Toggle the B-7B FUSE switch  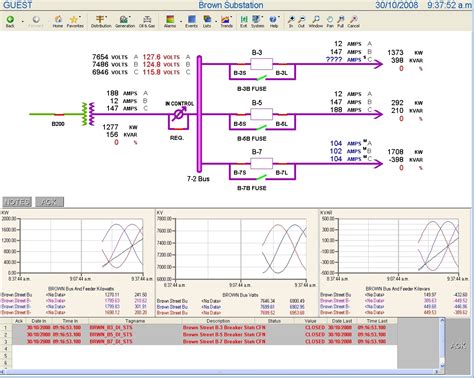point(262,178)
